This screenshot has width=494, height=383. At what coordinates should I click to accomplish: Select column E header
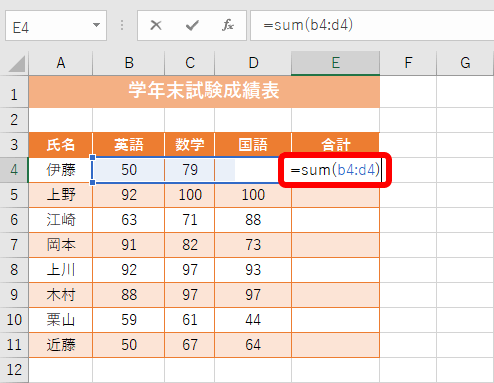coord(335,63)
